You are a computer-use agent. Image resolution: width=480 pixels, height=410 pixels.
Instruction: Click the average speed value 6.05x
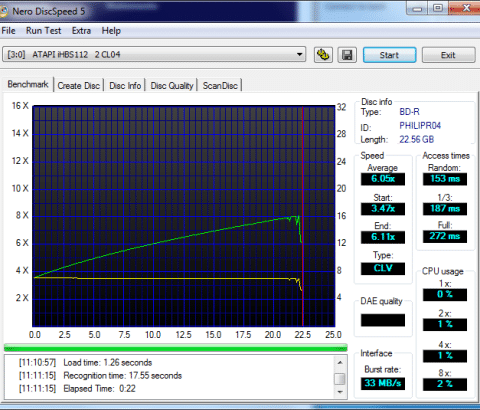click(x=383, y=179)
